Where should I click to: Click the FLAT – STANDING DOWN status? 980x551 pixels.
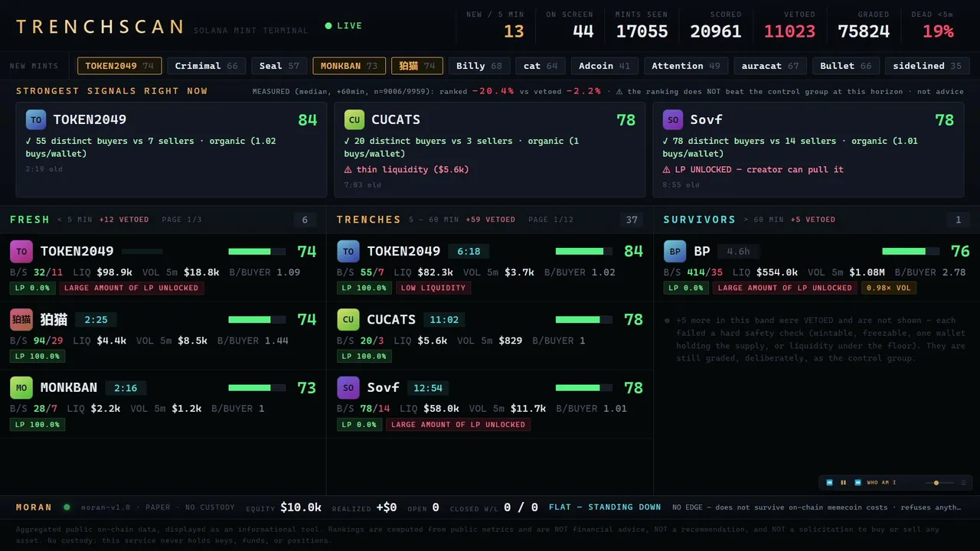605,507
